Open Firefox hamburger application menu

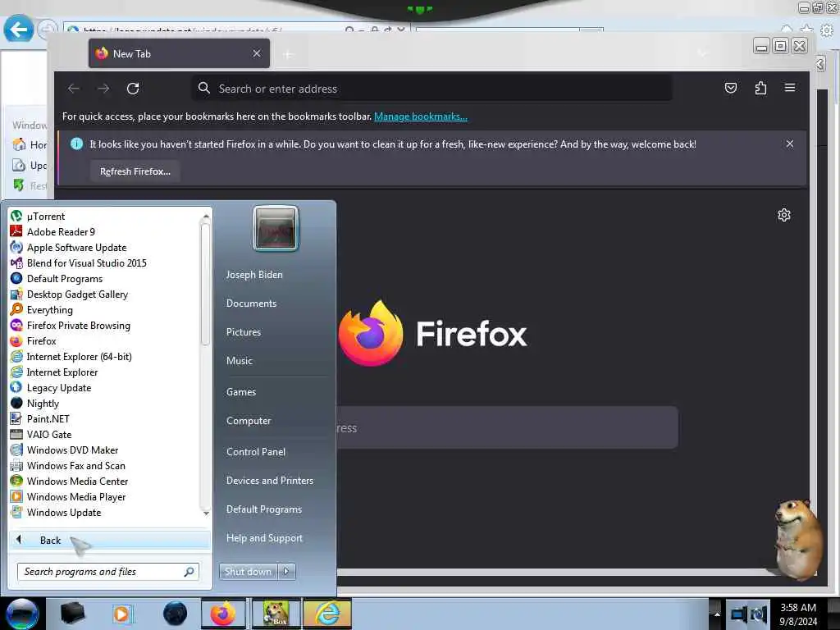[790, 87]
